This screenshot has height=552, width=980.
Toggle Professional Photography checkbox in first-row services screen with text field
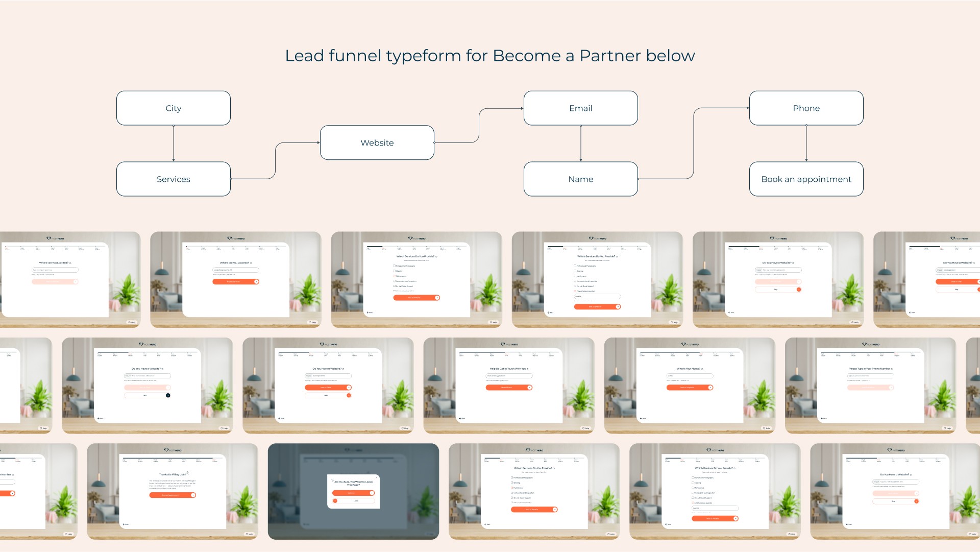(575, 266)
